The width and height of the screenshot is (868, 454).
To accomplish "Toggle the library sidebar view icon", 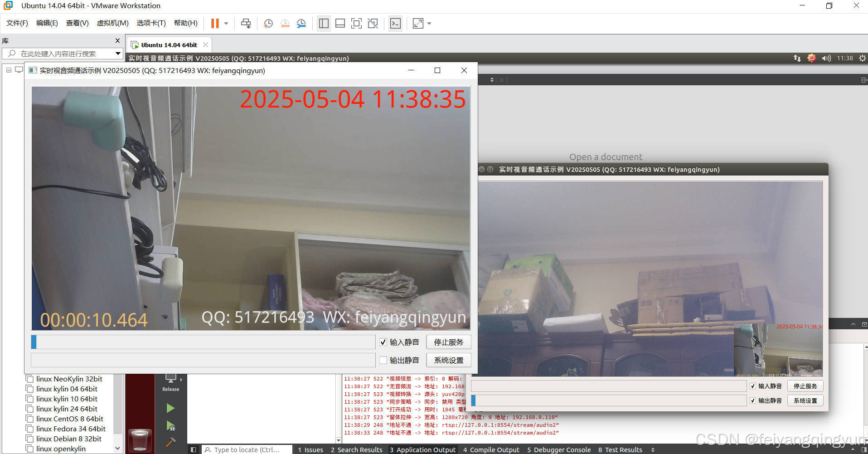I will (324, 23).
